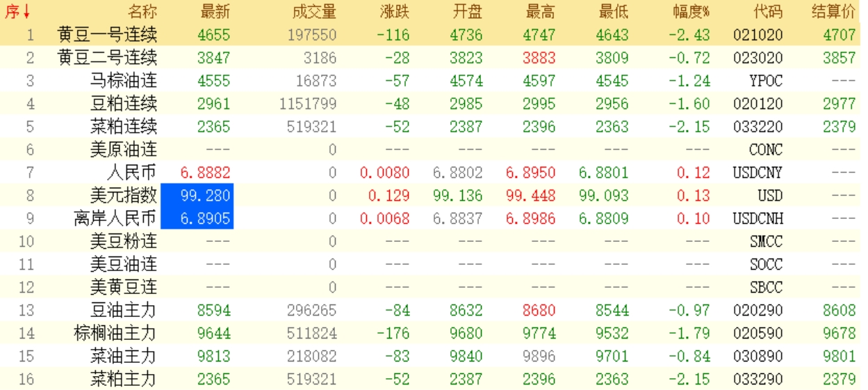Click the 棕榈油主力 contract name
Viewport: 868px width, 390px height.
tap(115, 333)
